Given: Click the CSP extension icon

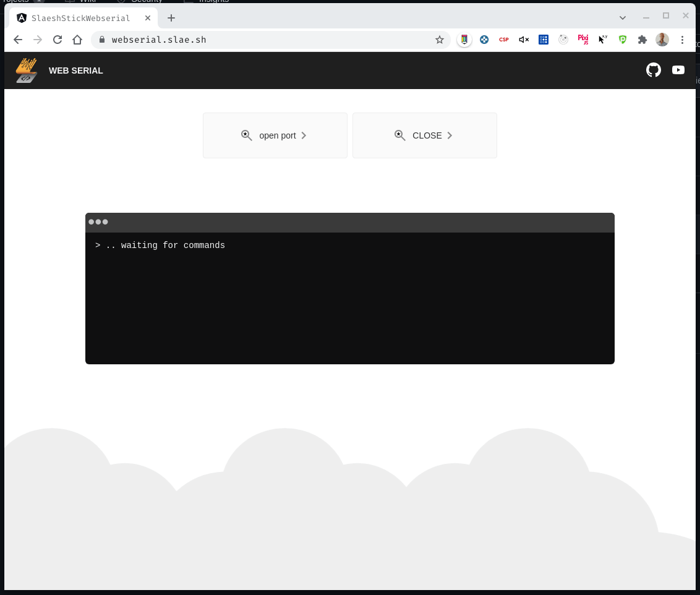Looking at the screenshot, I should click(504, 40).
